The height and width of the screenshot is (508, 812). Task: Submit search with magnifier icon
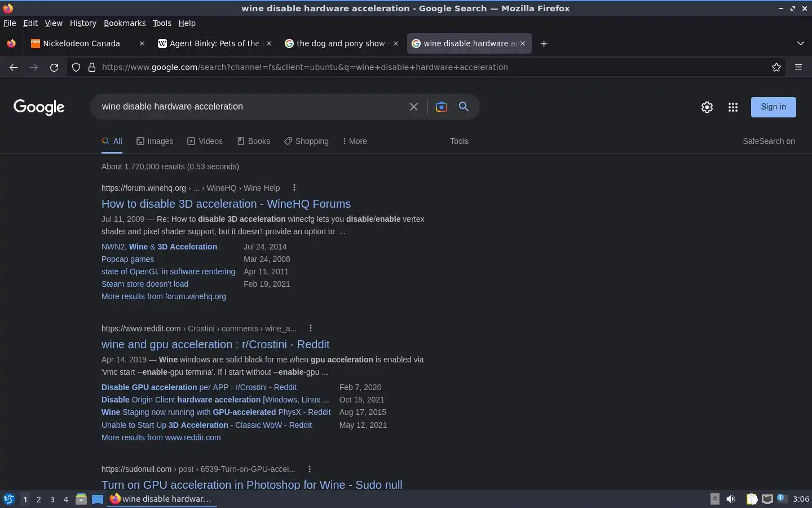point(464,106)
